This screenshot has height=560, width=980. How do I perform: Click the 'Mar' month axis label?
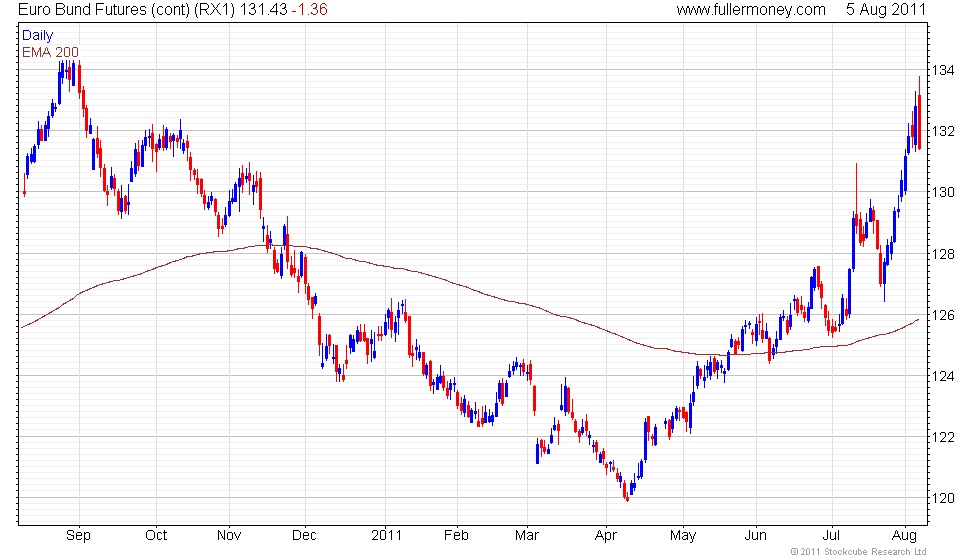(x=527, y=536)
